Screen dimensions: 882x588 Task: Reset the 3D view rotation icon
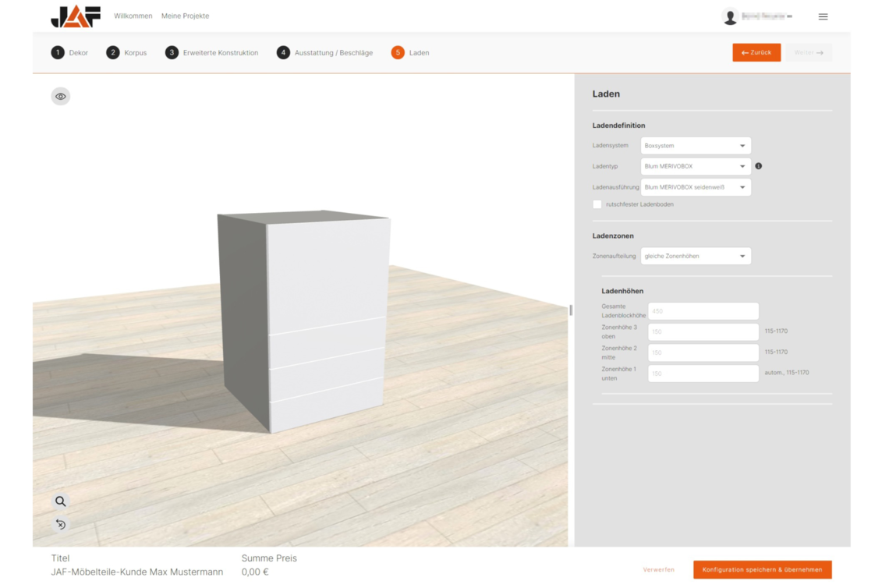coord(61,524)
